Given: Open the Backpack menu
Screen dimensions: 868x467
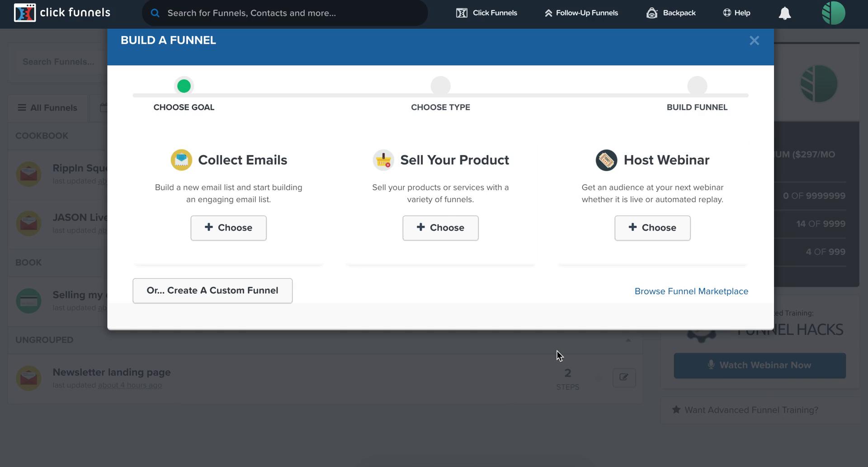Looking at the screenshot, I should click(671, 13).
